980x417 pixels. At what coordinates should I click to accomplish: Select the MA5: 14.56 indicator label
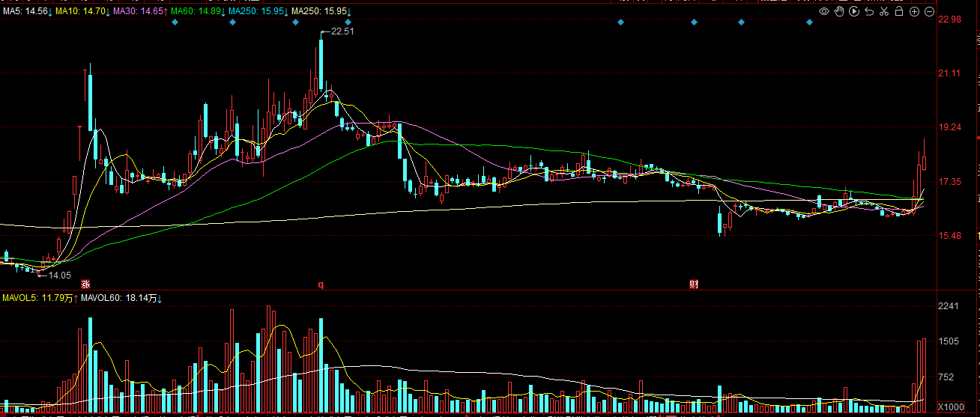pyautogui.click(x=26, y=12)
